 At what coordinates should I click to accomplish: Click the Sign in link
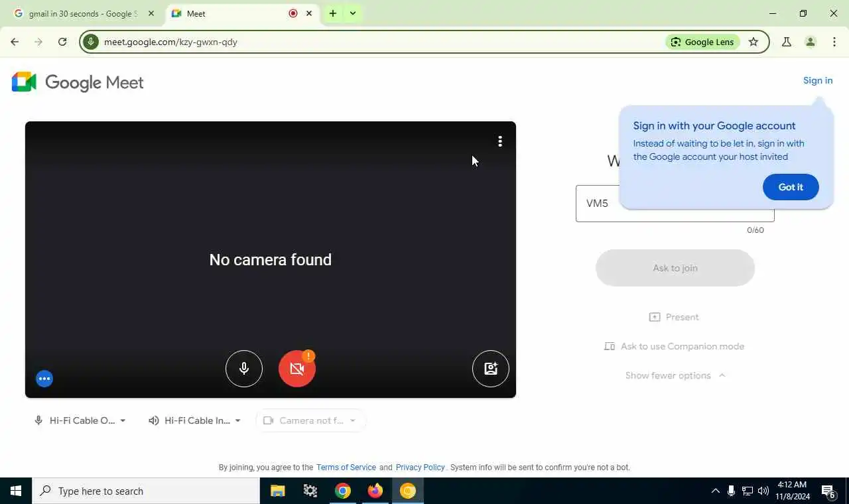(x=818, y=80)
